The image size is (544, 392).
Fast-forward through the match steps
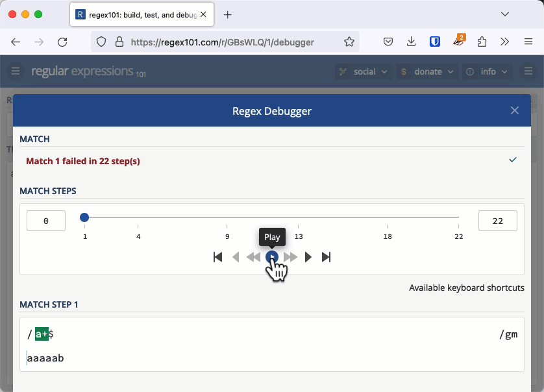click(290, 257)
